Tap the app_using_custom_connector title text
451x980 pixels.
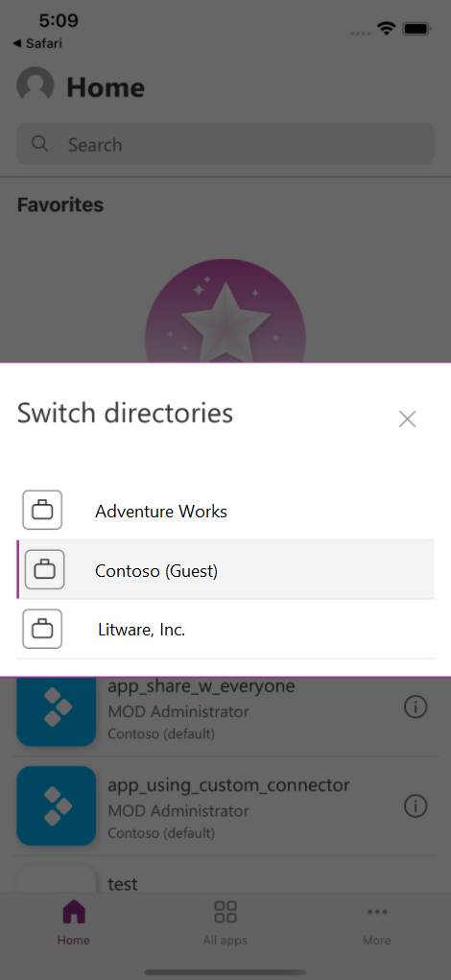click(228, 785)
